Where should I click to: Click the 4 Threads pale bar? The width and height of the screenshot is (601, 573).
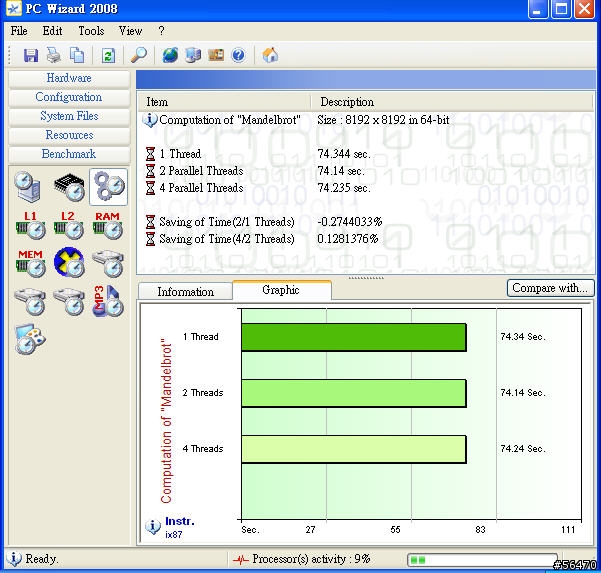coord(354,449)
